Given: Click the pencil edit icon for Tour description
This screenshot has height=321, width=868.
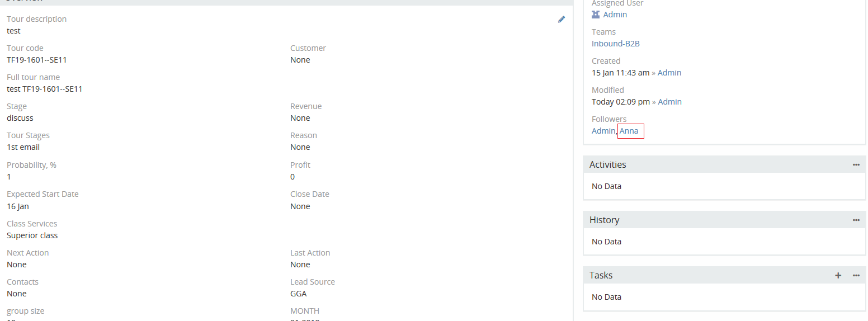Looking at the screenshot, I should tap(562, 20).
